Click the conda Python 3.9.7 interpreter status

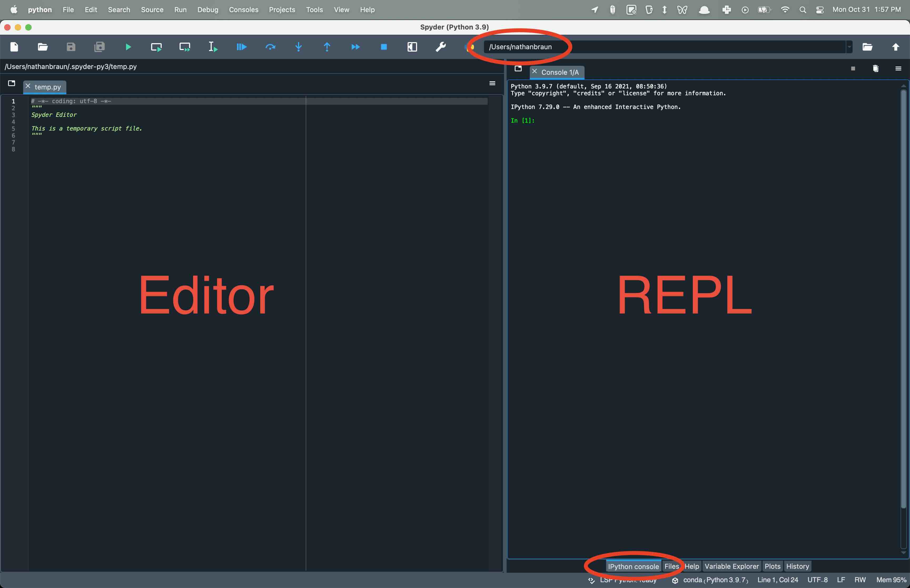716,580
